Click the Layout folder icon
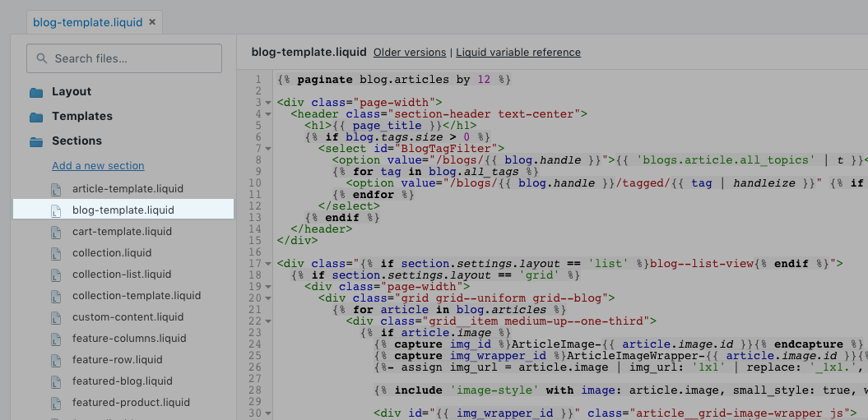The image size is (868, 420). pos(36,92)
